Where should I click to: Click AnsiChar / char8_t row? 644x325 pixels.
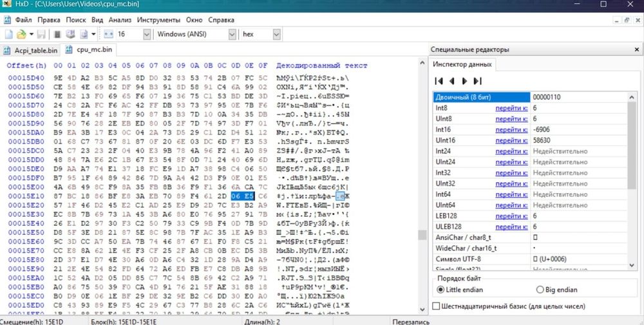[x=530, y=237]
